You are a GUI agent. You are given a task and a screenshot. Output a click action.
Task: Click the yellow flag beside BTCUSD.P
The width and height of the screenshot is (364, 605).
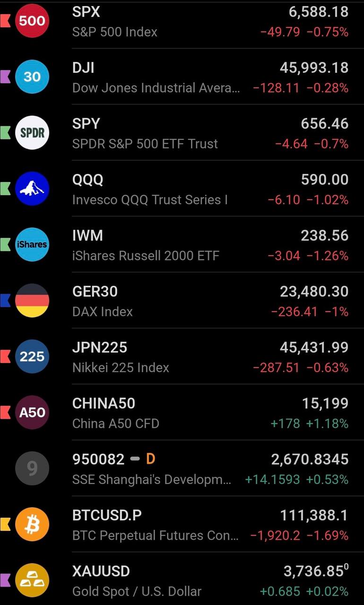point(6,524)
